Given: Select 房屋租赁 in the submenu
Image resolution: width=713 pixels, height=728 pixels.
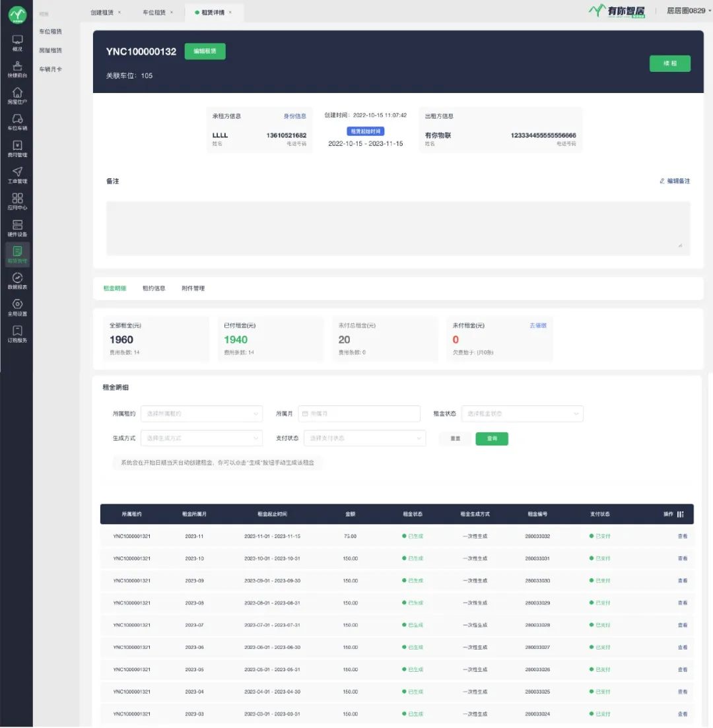Looking at the screenshot, I should click(x=50, y=50).
